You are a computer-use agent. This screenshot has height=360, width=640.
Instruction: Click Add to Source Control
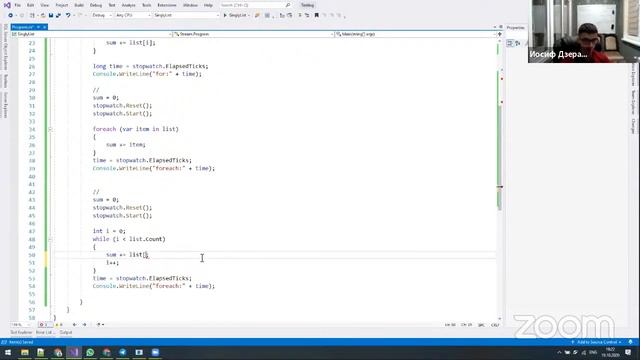(x=596, y=342)
